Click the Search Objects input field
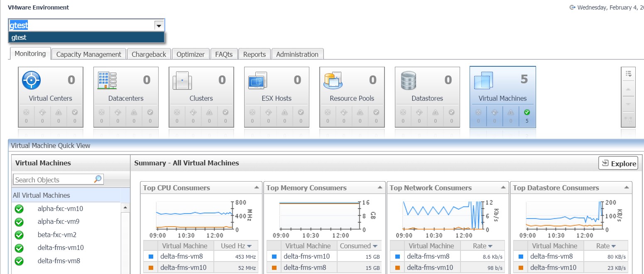 (x=54, y=179)
